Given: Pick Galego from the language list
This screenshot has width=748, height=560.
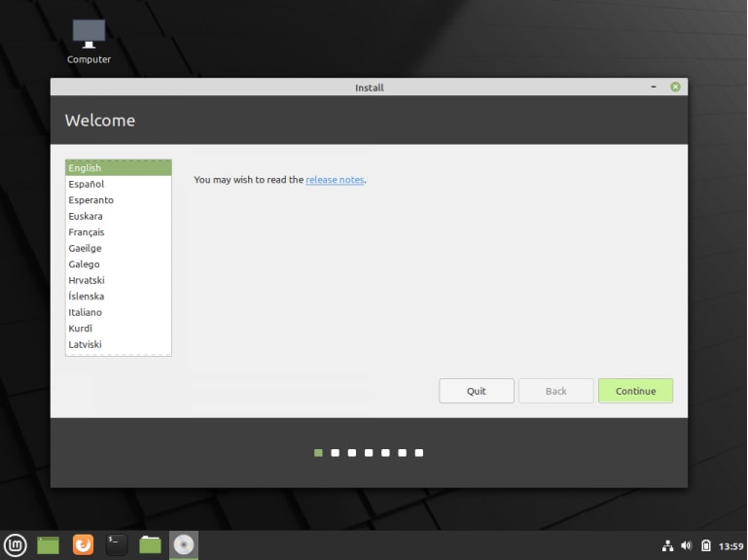Looking at the screenshot, I should [119, 264].
